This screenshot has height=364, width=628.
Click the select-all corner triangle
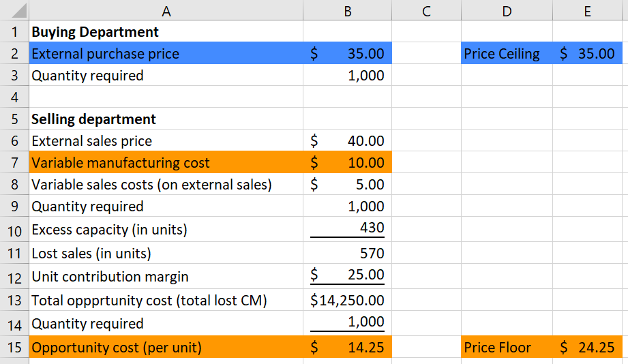coord(18,10)
